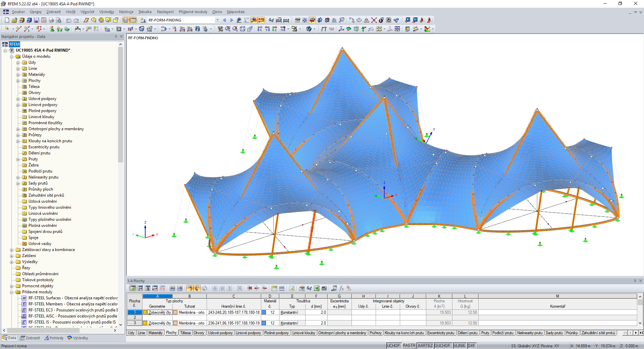Toggle DXF button in status bar
The width and height of the screenshot is (644, 349).
click(x=471, y=346)
